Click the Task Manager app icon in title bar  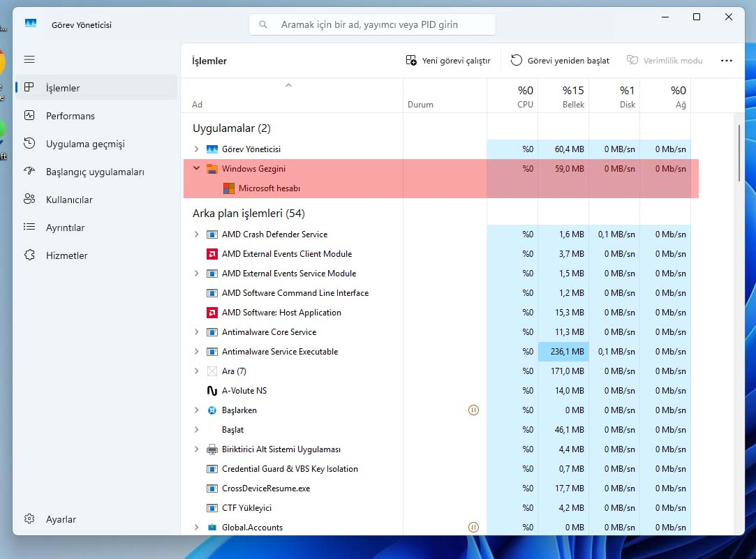pyautogui.click(x=31, y=24)
